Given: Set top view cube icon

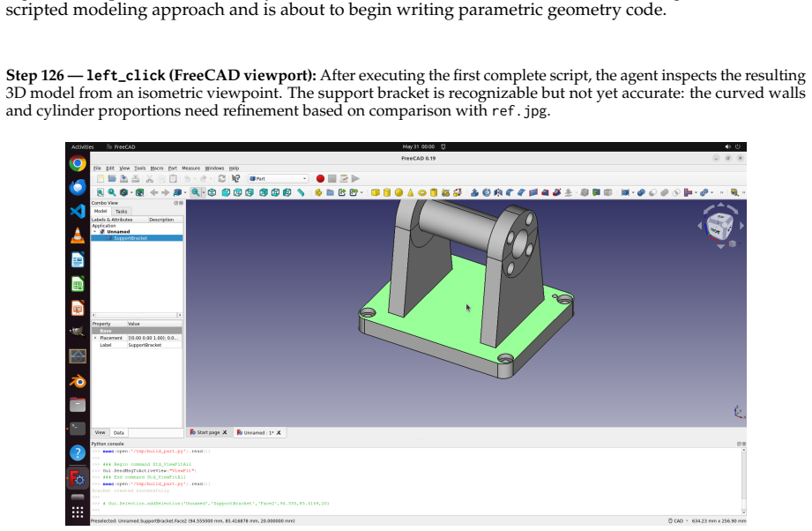Looking at the screenshot, I should click(238, 192).
